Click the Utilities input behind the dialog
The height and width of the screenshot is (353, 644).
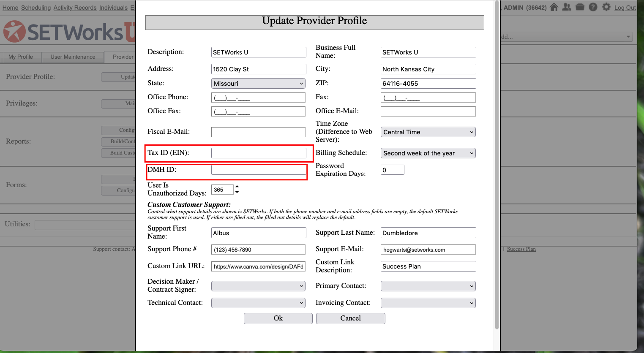(85, 225)
